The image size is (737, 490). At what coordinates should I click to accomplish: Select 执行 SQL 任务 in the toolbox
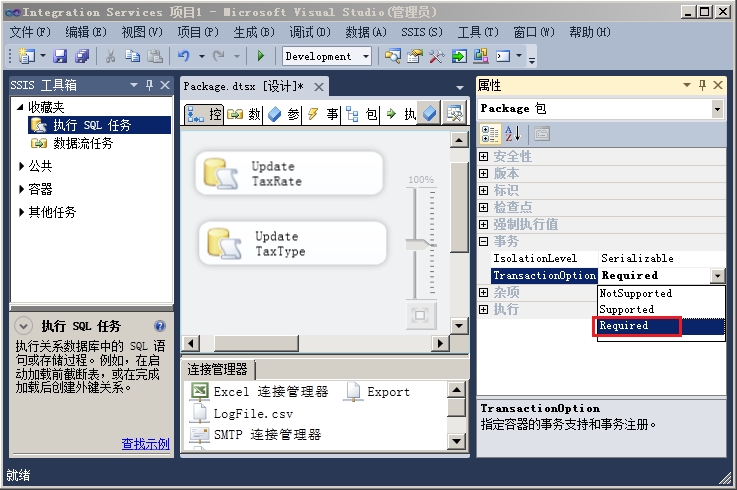(x=99, y=125)
